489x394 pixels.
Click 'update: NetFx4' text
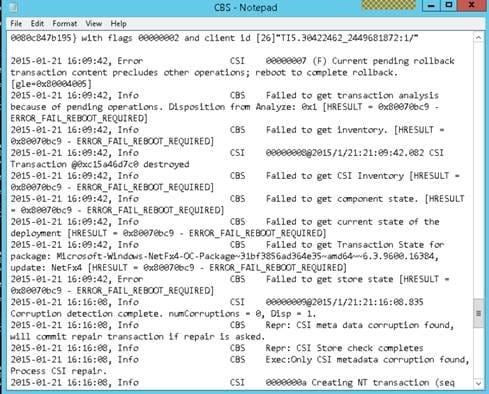click(46, 268)
